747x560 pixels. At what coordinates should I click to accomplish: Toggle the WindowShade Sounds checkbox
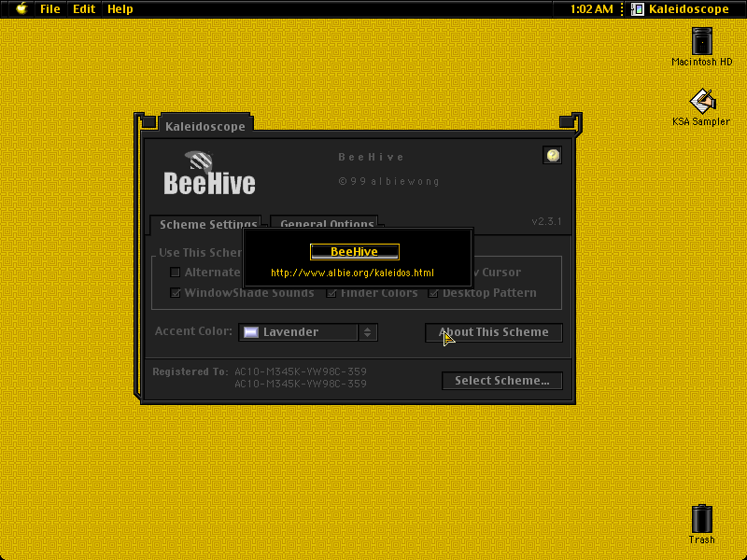[176, 292]
